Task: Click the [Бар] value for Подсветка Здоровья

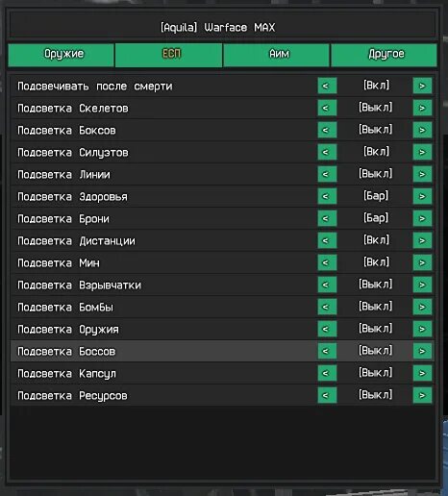Action: tap(376, 196)
